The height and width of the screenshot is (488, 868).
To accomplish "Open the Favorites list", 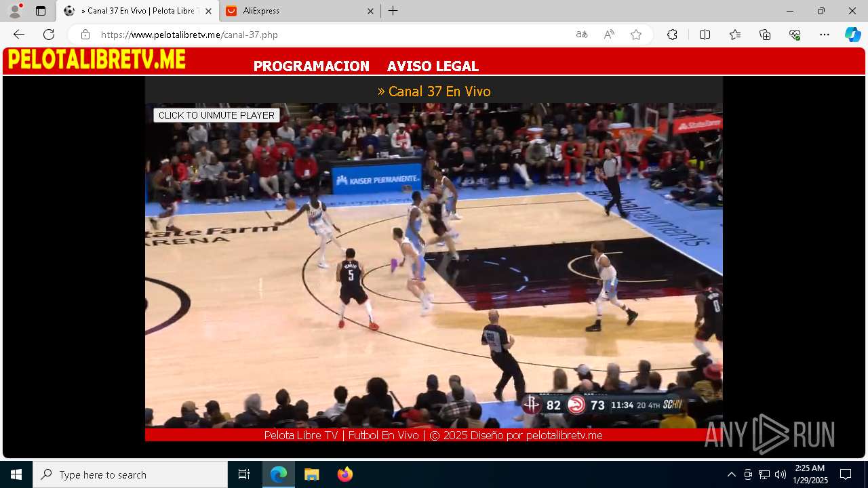I will [x=735, y=35].
